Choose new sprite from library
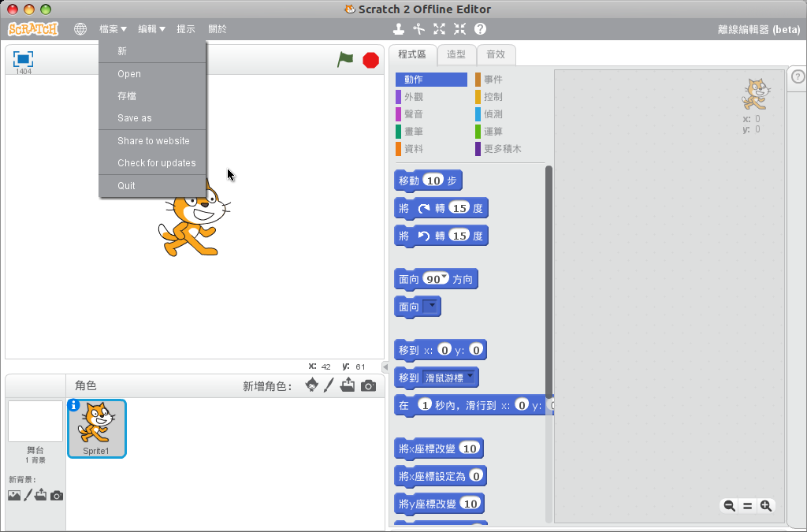807x532 pixels. (x=311, y=385)
